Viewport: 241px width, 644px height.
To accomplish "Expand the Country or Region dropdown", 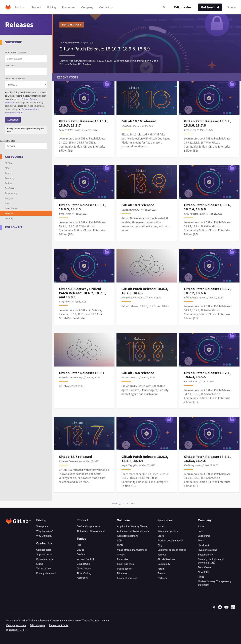I will [26, 85].
